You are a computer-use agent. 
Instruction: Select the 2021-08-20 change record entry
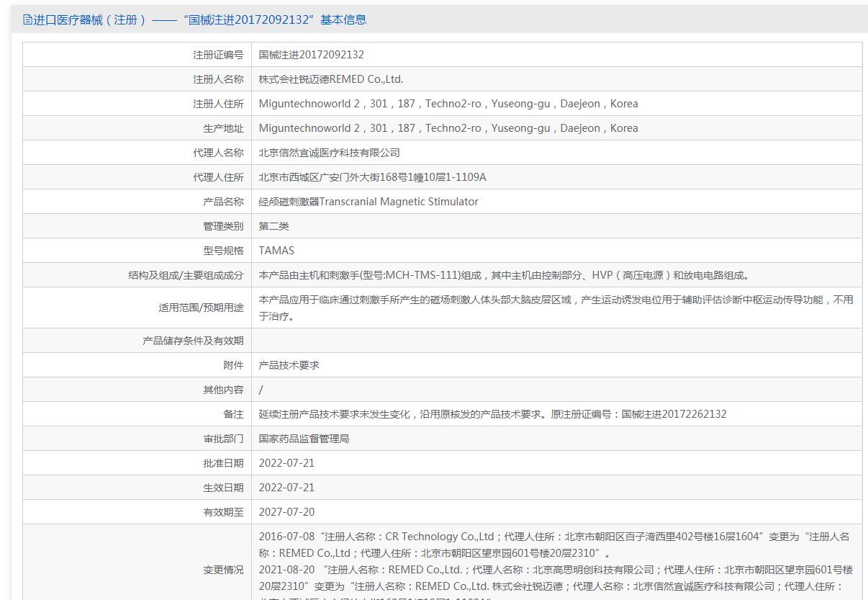556,581
